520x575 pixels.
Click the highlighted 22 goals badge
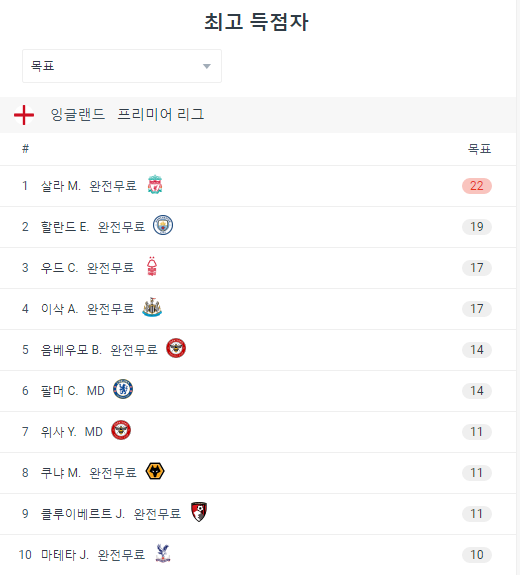point(477,186)
